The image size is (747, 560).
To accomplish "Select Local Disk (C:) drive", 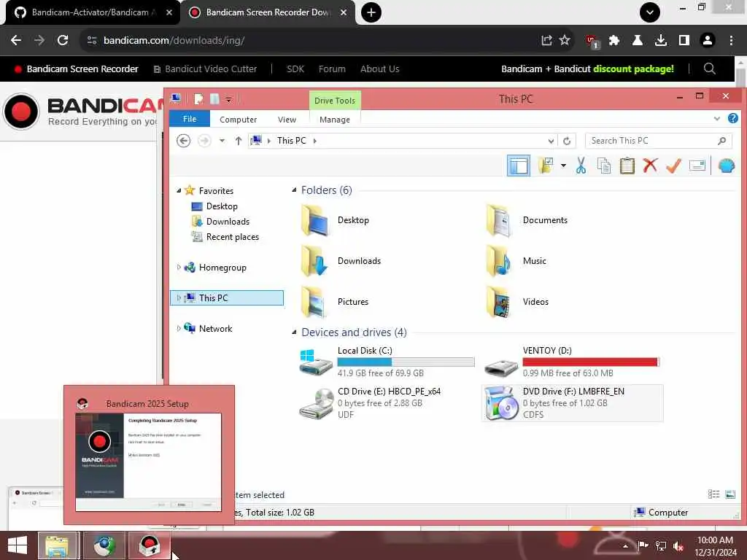I will 387,362.
